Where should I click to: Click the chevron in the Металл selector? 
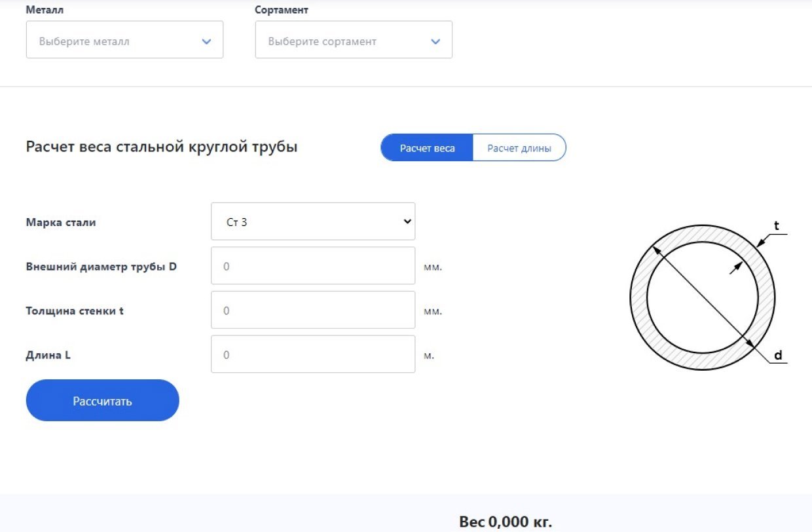(x=206, y=41)
